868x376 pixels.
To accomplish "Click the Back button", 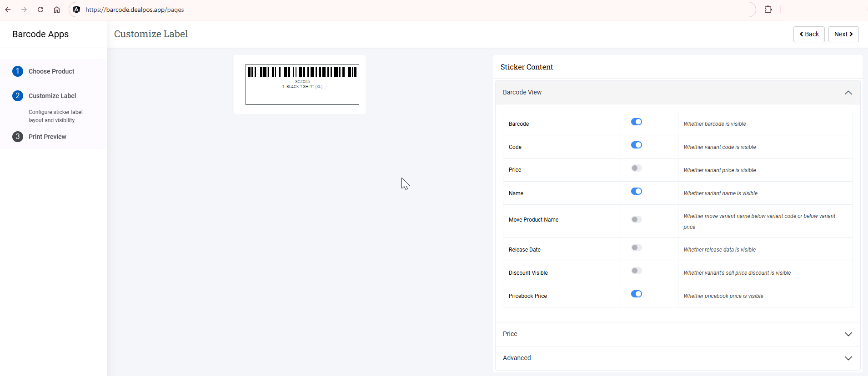I will pyautogui.click(x=809, y=34).
